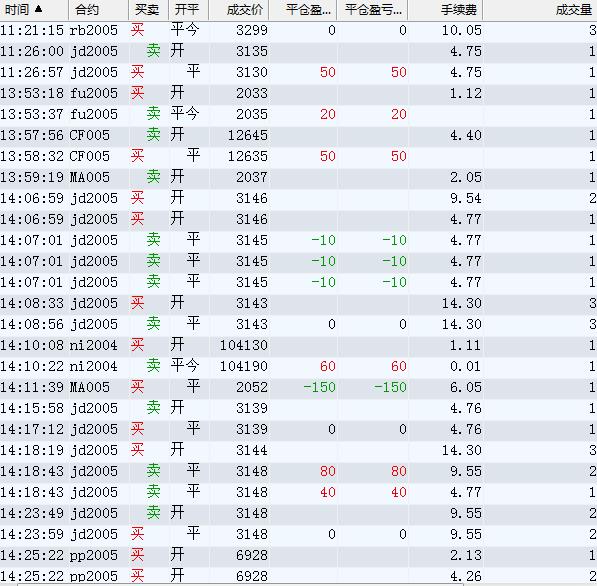Select the 11:21:15 rb2005 trade row
597x586 pixels.
[x=298, y=30]
